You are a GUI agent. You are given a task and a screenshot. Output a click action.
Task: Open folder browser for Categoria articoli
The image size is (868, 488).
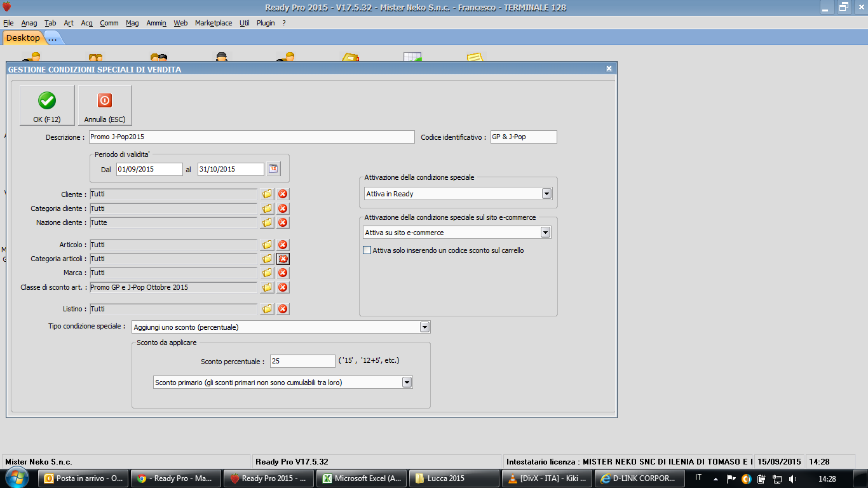(268, 259)
